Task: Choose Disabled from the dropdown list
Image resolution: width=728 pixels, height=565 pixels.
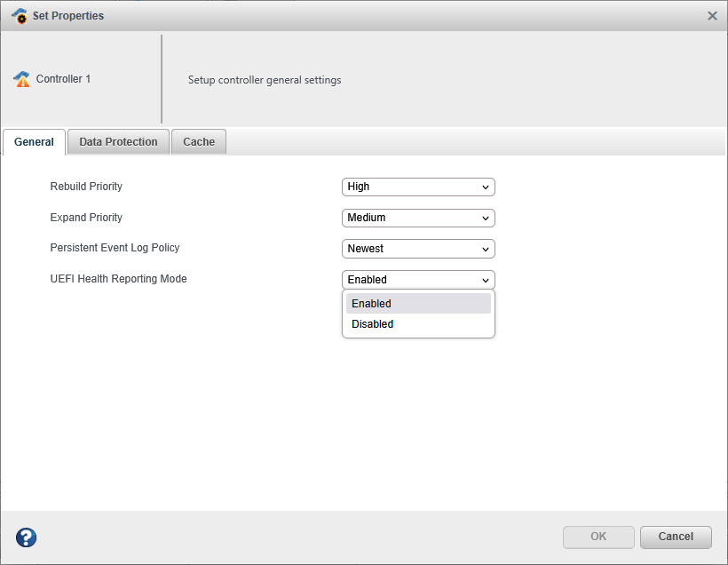Action: coord(417,324)
